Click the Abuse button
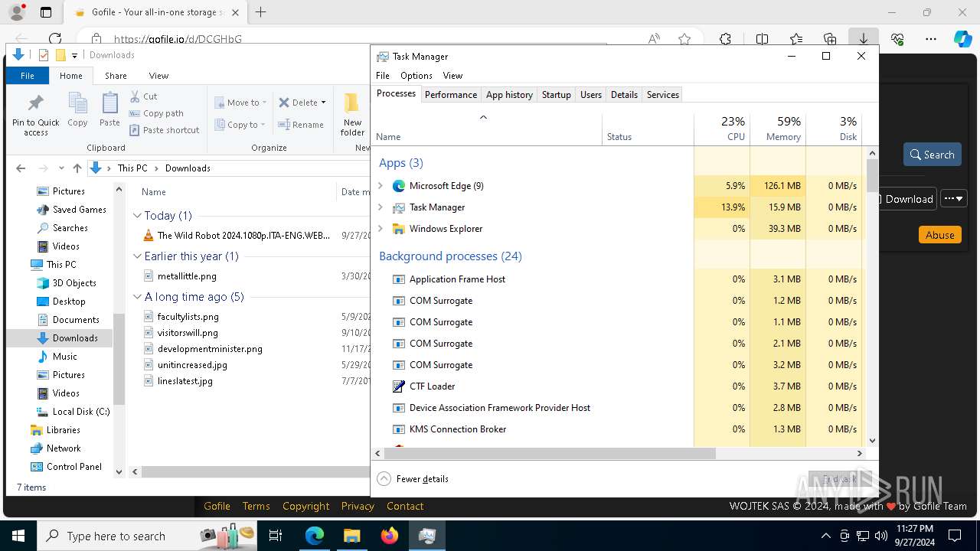The width and height of the screenshot is (980, 551). pyautogui.click(x=939, y=235)
